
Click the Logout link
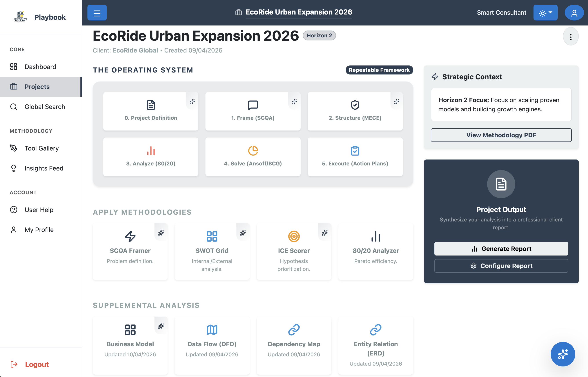(x=37, y=364)
